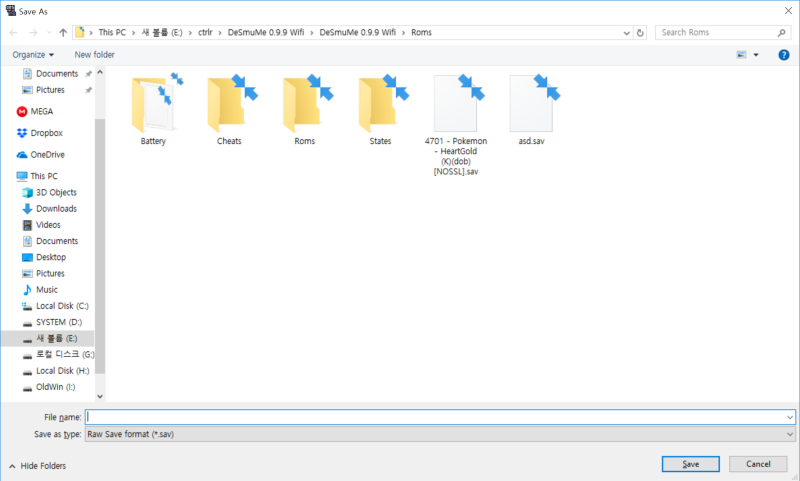Click the Forward navigation arrow

pos(33,33)
